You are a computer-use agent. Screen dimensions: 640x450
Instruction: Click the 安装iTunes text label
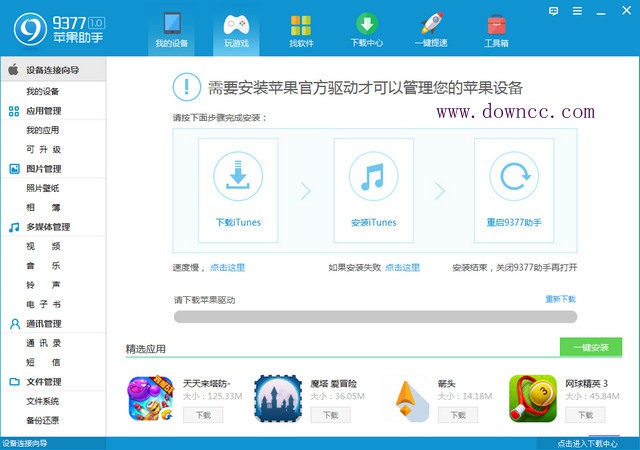pyautogui.click(x=374, y=223)
